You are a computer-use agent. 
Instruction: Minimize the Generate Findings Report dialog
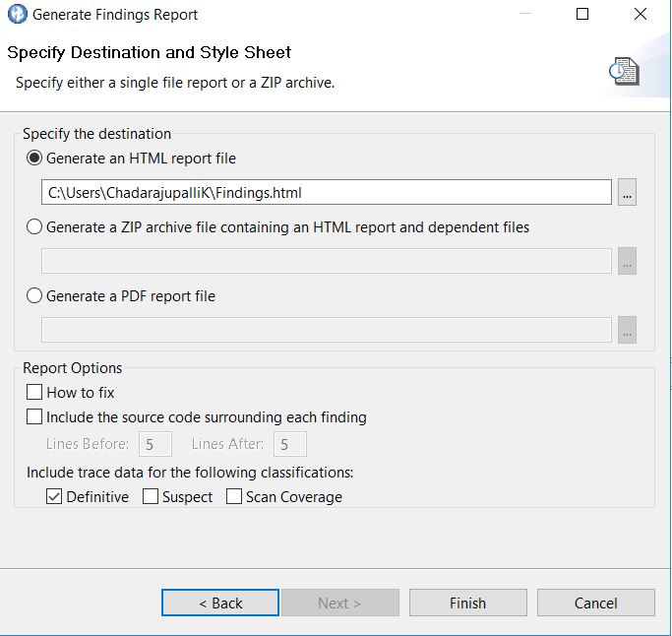[x=524, y=15]
